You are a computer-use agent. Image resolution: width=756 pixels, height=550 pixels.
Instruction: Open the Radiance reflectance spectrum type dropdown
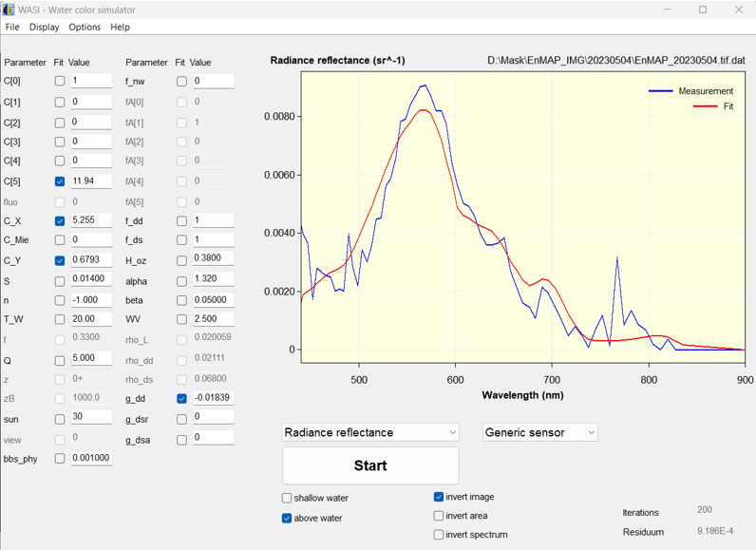pos(370,432)
